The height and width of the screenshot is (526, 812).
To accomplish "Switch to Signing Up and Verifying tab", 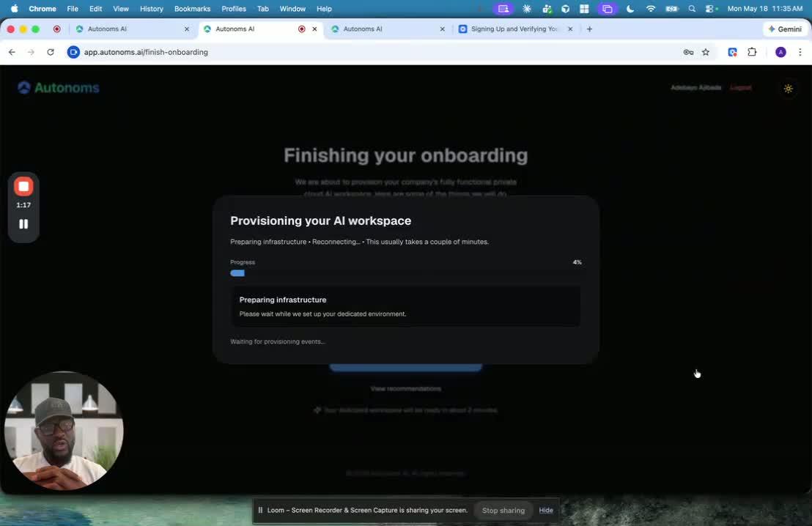I will [516, 29].
